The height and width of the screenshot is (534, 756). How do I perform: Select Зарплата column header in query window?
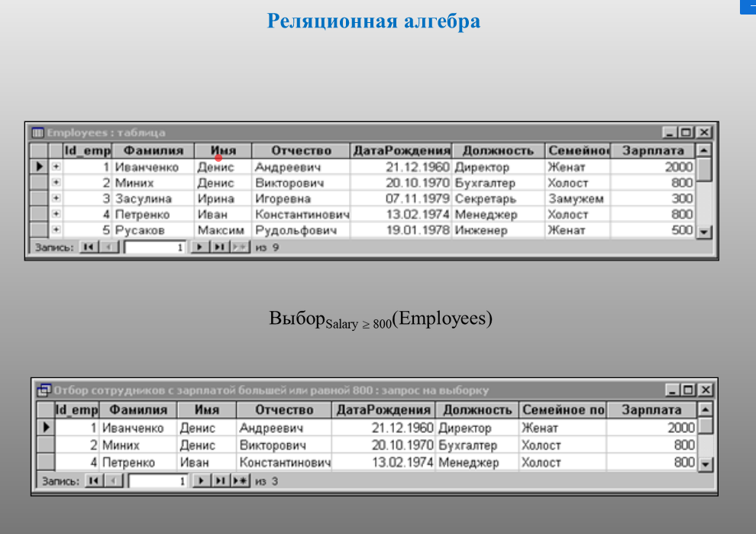(651, 410)
